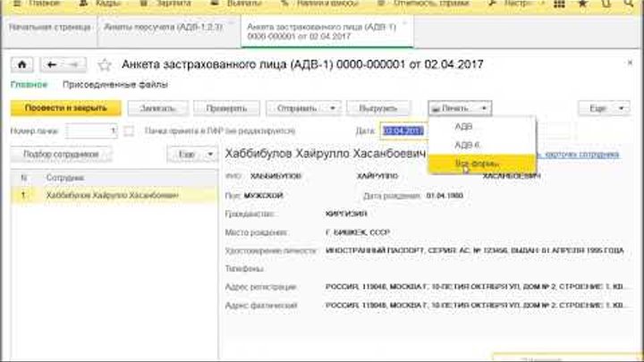
Task: Click the Пол value МУЖСКОЙ
Action: point(264,196)
